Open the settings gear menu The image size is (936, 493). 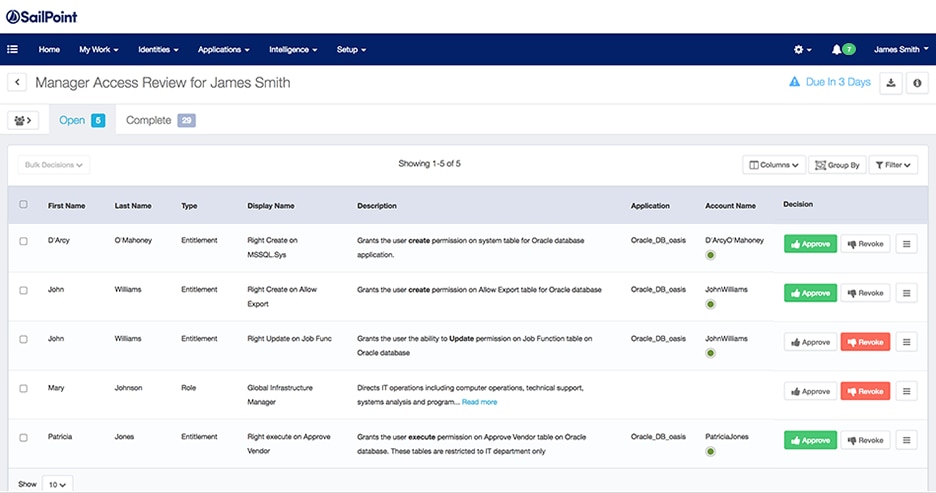pyautogui.click(x=802, y=50)
